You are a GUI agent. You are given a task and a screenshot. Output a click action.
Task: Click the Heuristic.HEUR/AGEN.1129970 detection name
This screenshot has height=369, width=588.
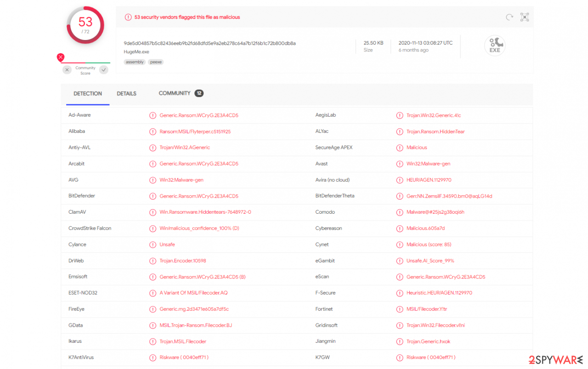439,293
